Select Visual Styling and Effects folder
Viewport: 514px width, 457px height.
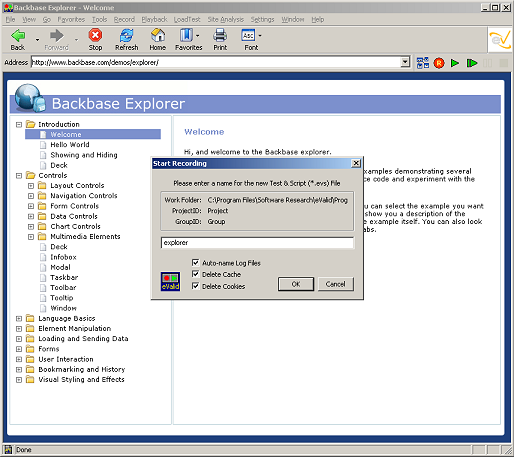[x=81, y=380]
